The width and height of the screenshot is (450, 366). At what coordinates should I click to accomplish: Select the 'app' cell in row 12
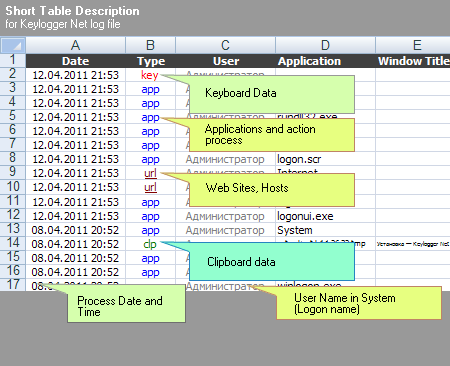[x=151, y=216]
